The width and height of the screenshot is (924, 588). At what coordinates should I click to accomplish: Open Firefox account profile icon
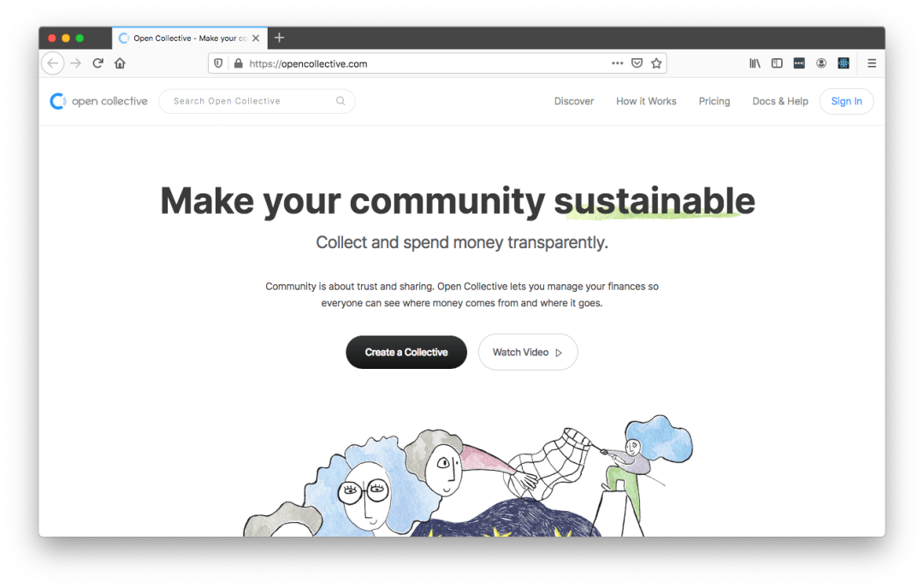(820, 63)
